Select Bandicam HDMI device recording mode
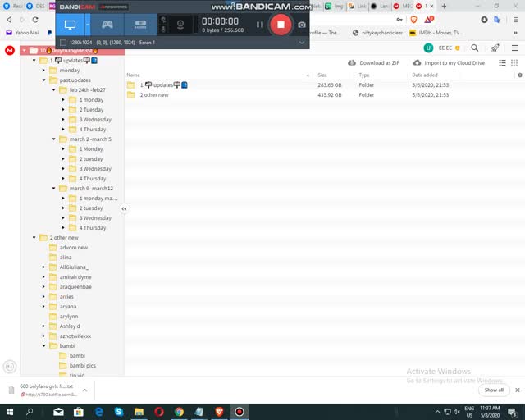Viewport: 525px width, 420px height. (140, 25)
